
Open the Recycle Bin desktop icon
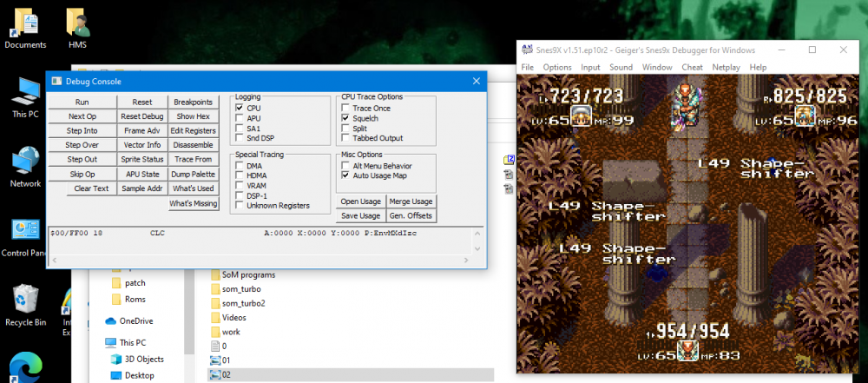click(x=25, y=304)
